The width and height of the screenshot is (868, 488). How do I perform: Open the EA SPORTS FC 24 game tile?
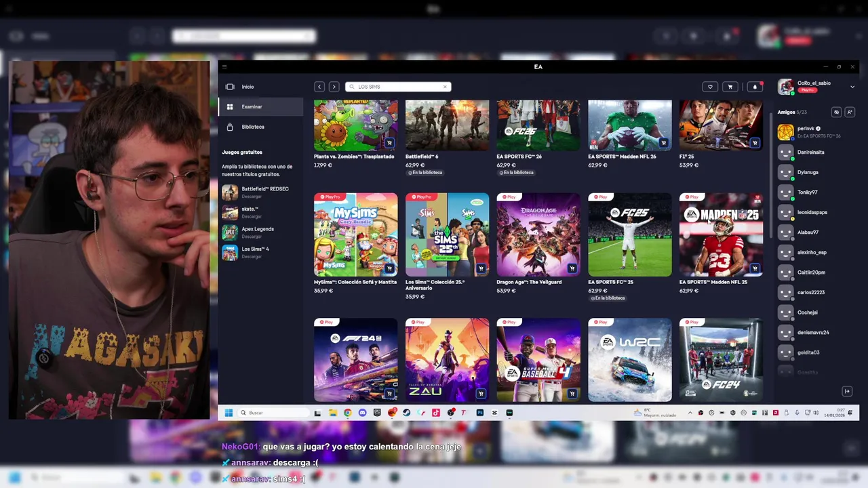click(x=722, y=360)
